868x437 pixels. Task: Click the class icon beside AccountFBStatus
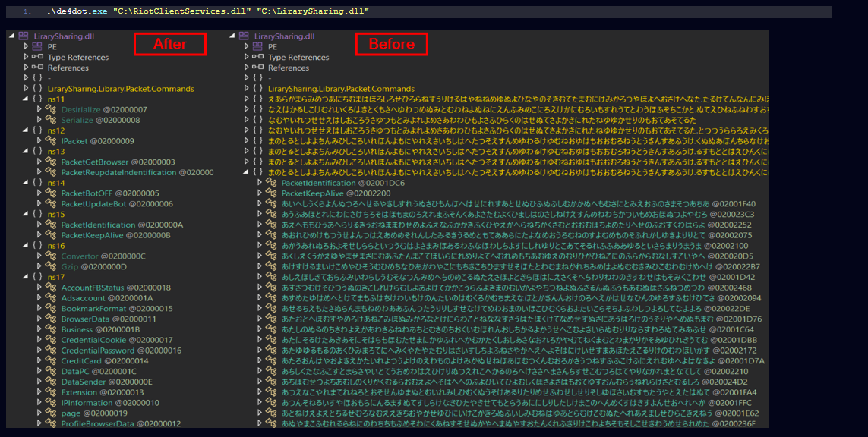tap(51, 288)
